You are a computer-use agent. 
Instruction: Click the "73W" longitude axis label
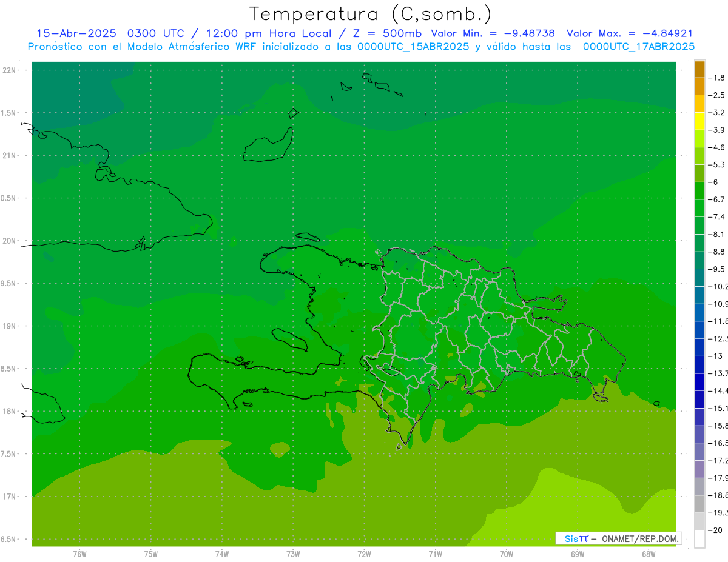click(x=293, y=554)
